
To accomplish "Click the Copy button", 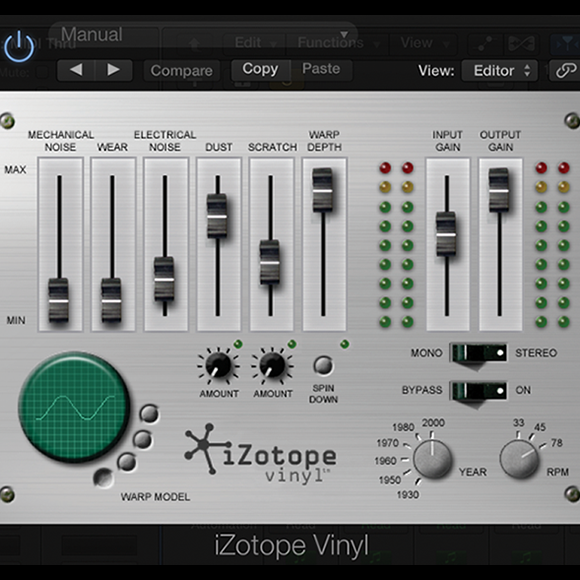I will (x=260, y=69).
